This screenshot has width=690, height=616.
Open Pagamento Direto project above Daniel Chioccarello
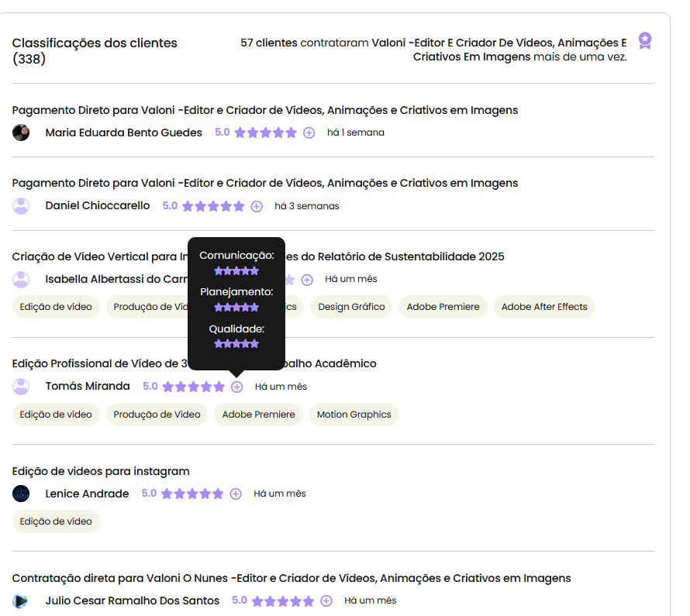tap(265, 183)
